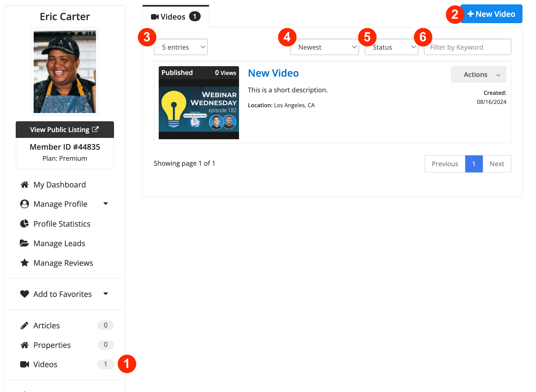Click the Profile Statistics pie chart icon
Viewport: 536px width, 392px height.
[25, 224]
